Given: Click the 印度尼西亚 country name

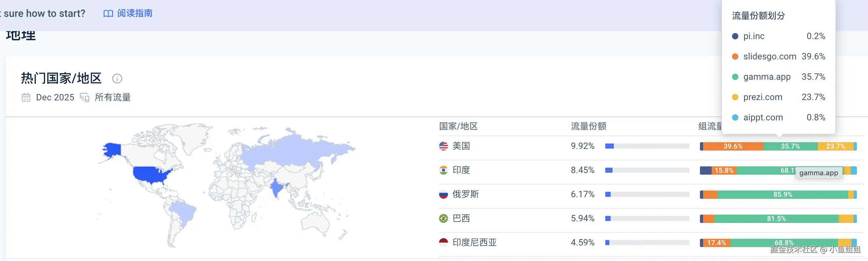Looking at the screenshot, I should tap(474, 243).
